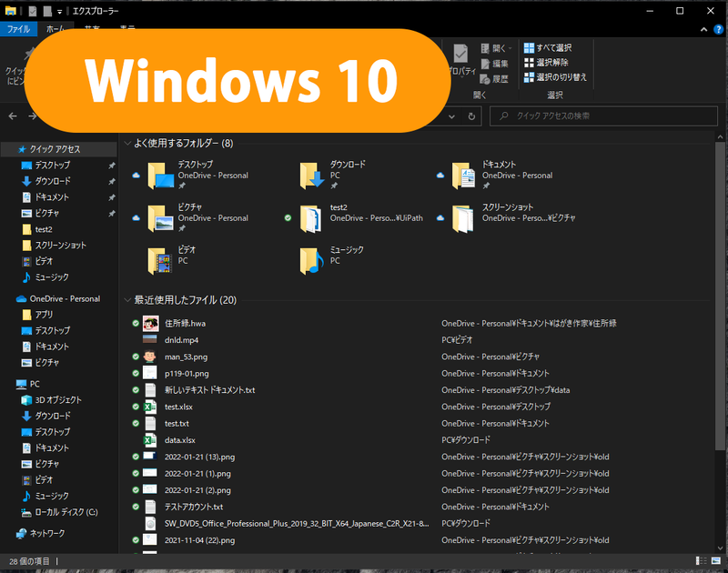Select the man_53.png thumbnail icon

149,357
